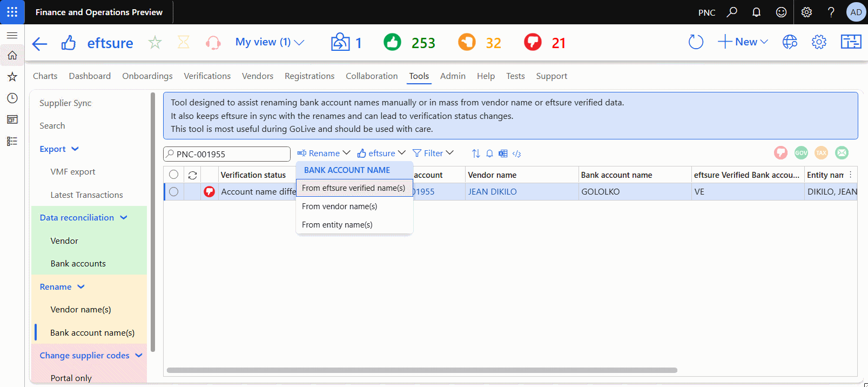Select the JEAN DIKILO row radio button

(173, 191)
